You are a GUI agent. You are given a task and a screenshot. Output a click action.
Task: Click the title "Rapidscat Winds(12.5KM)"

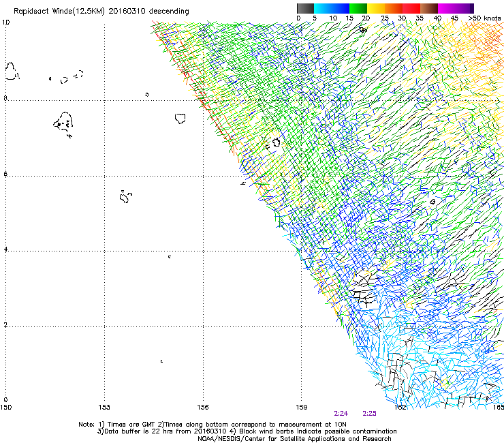pos(59,12)
